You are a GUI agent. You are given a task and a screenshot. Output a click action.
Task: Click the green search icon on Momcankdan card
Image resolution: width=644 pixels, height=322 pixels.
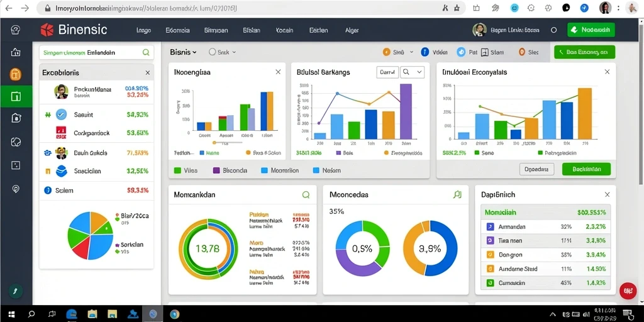tap(306, 195)
